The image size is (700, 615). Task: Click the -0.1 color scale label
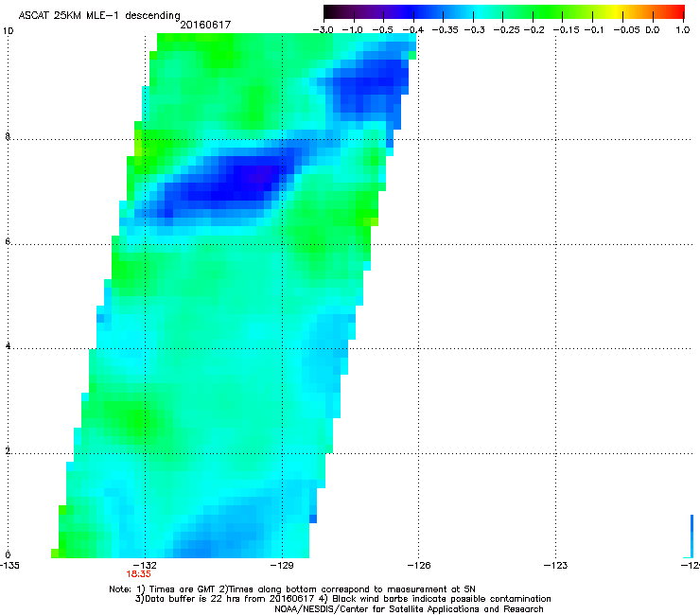[594, 30]
